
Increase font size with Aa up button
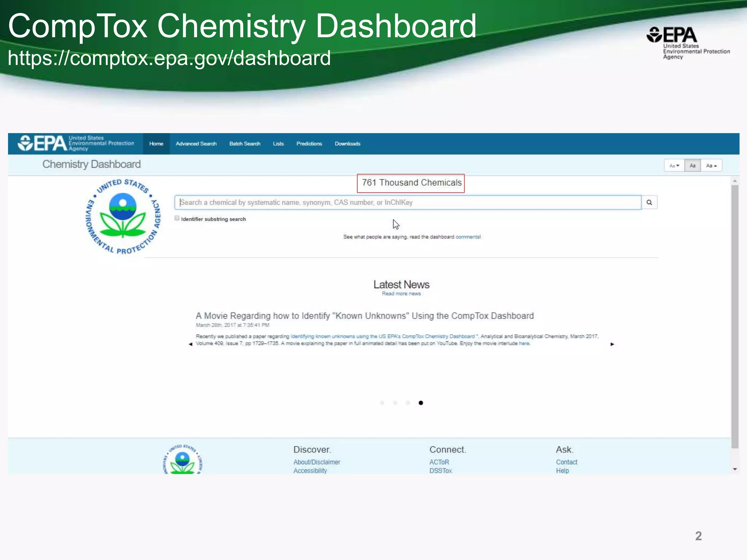711,166
